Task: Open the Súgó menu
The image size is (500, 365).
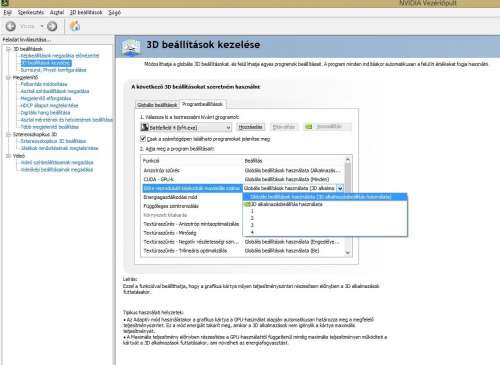Action: (x=114, y=12)
